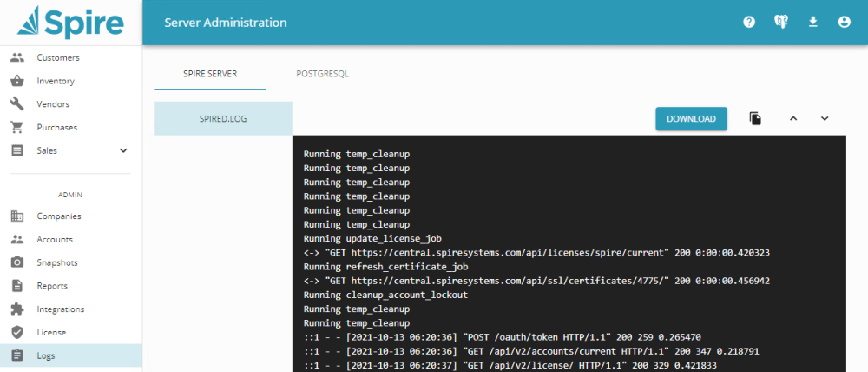Click the Customers people icon

(x=17, y=57)
